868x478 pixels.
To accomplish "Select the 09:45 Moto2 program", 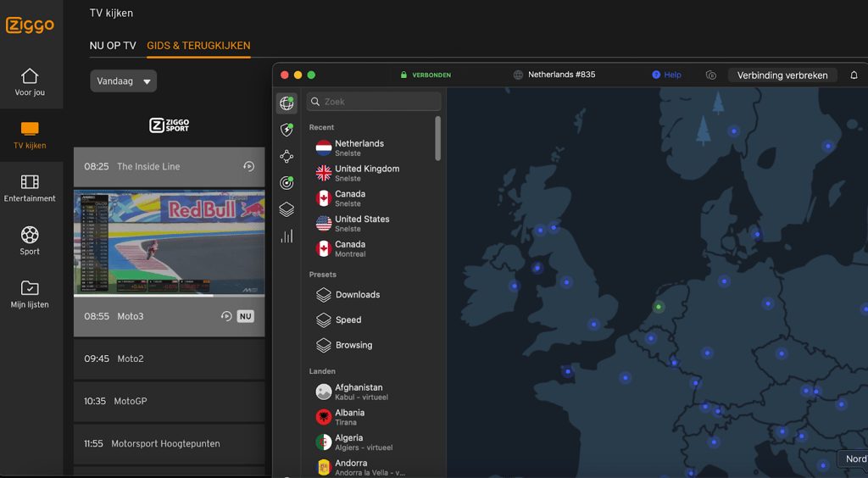I will point(170,358).
